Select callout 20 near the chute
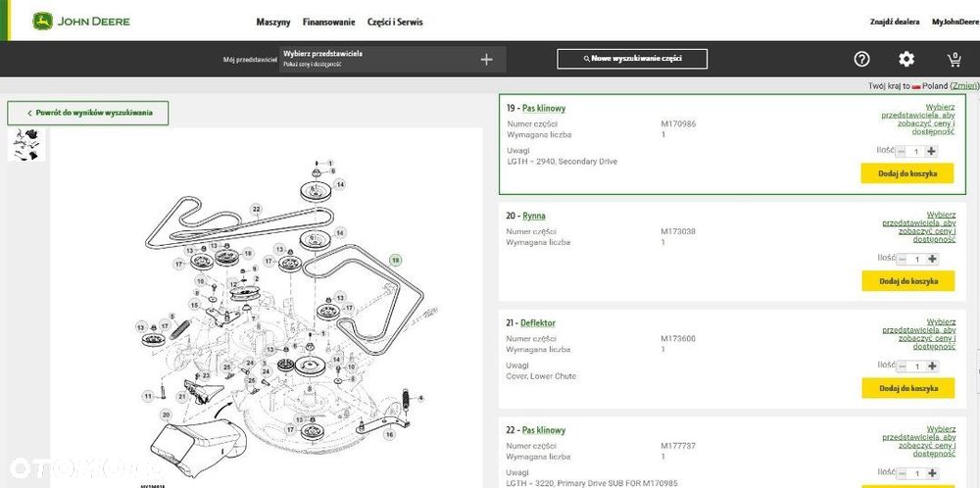Screen dimensions: 980x488 (166, 415)
